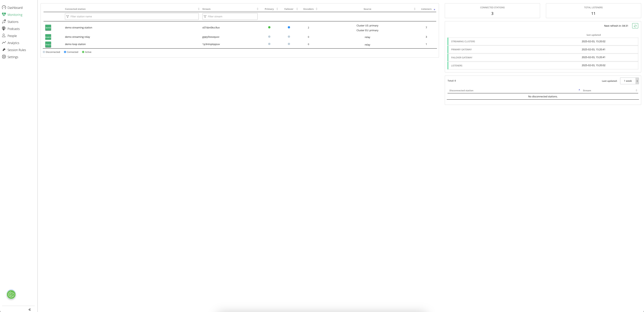Click the Session Rules wrench icon
Screen dimensions: 644x312
[4, 50]
